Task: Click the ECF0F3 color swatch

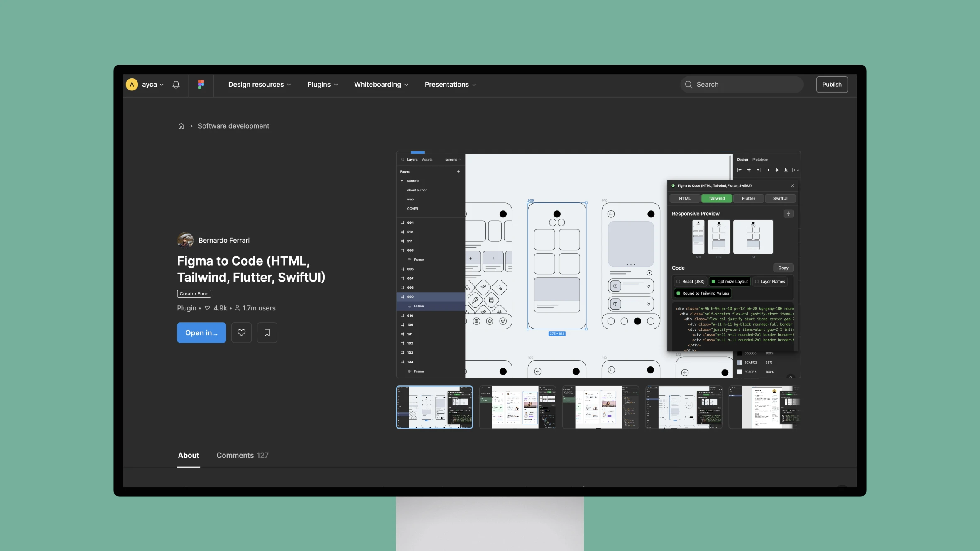Action: pyautogui.click(x=740, y=372)
